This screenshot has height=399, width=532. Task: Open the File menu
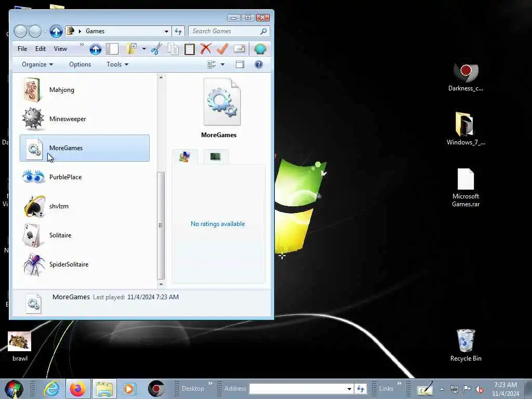[x=22, y=49]
